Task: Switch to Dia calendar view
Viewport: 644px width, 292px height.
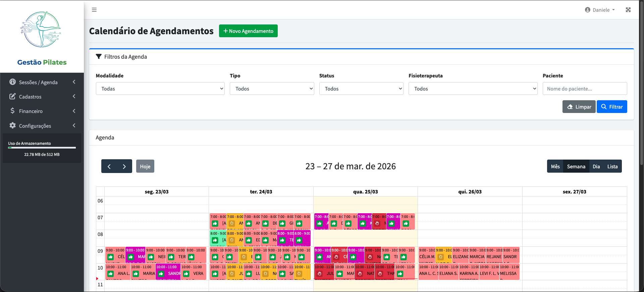Action: [x=596, y=166]
